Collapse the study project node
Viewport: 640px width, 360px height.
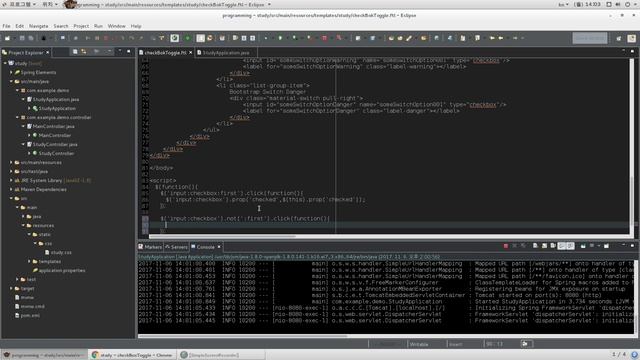click(x=5, y=63)
